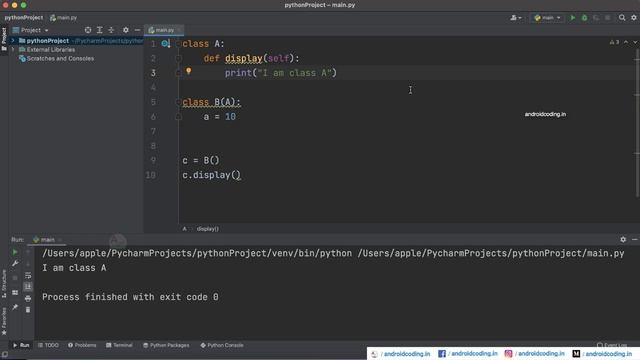Open the Project view dropdown

point(31,30)
